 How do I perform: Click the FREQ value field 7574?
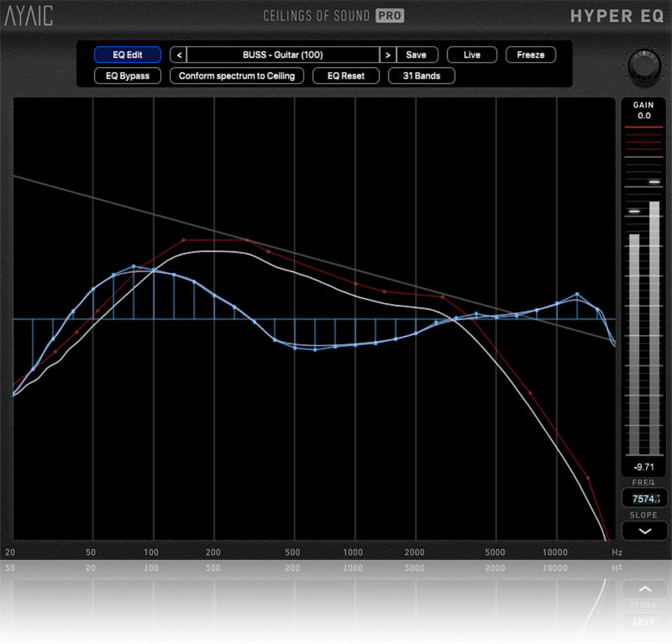pyautogui.click(x=643, y=499)
